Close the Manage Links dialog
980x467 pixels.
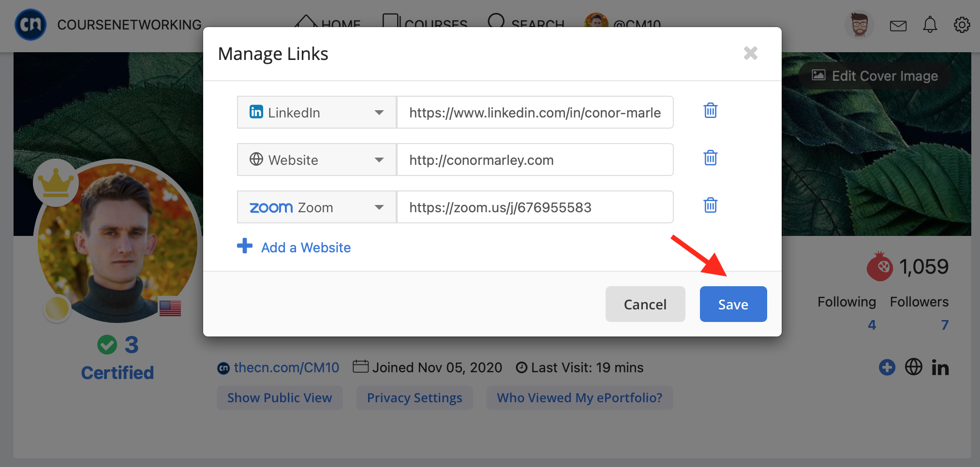750,53
